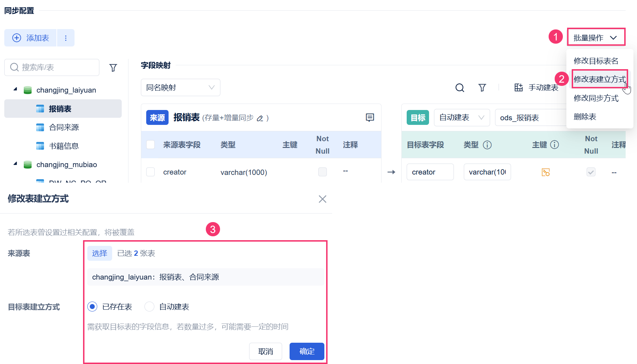The width and height of the screenshot is (637, 364).
Task: Click the plus icon on 添加表
Action: (17, 38)
